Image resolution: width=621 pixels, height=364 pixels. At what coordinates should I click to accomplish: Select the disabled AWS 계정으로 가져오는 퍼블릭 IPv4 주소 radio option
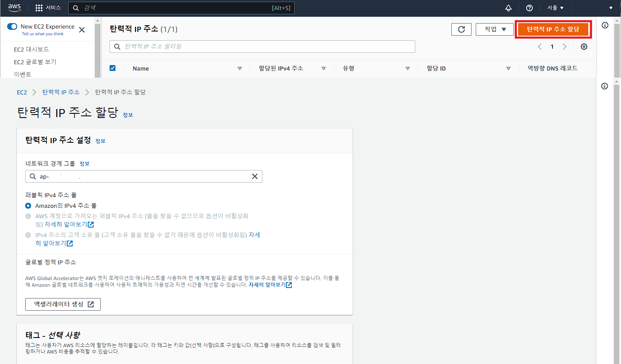point(28,216)
